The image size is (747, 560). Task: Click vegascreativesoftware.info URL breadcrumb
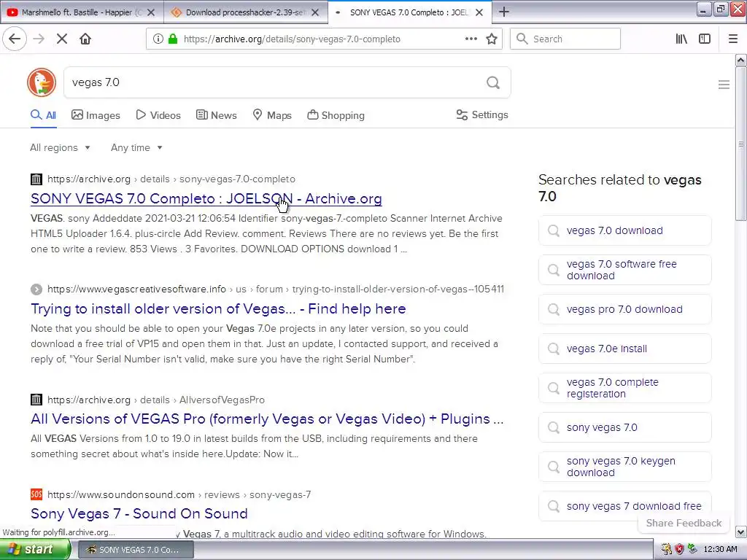tap(275, 289)
